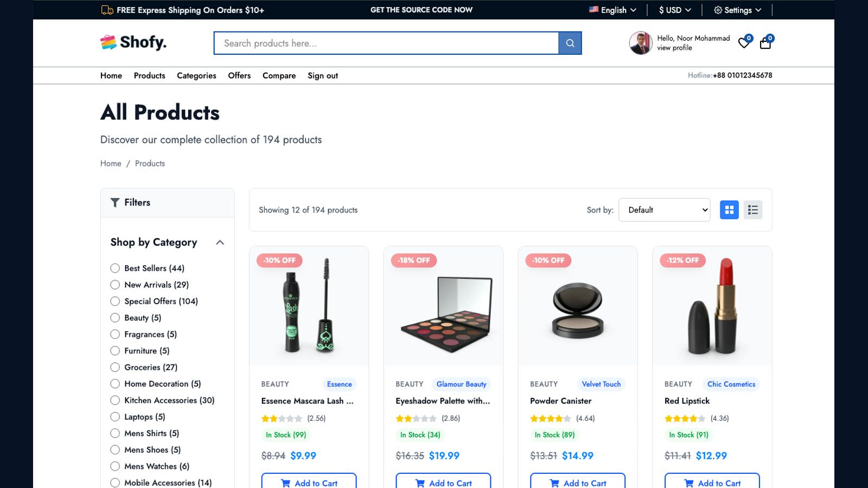The width and height of the screenshot is (868, 488).
Task: Open the Offers menu item
Action: pos(239,75)
